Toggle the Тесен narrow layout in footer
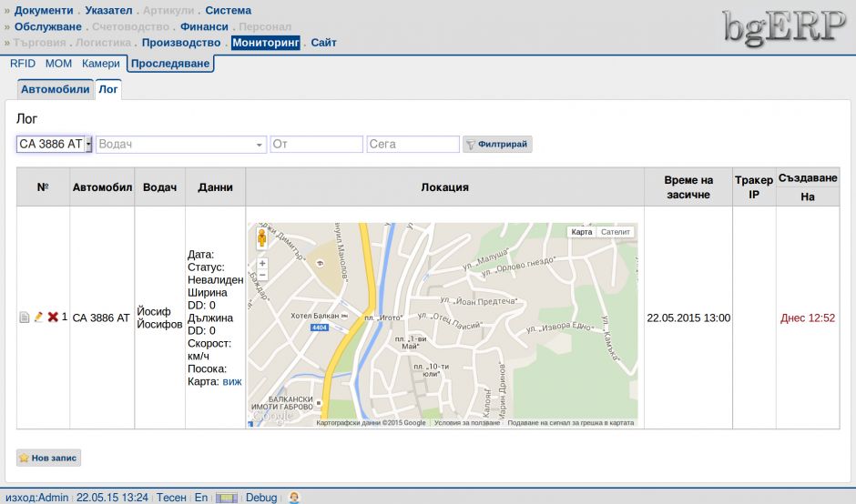The image size is (856, 504). (171, 498)
